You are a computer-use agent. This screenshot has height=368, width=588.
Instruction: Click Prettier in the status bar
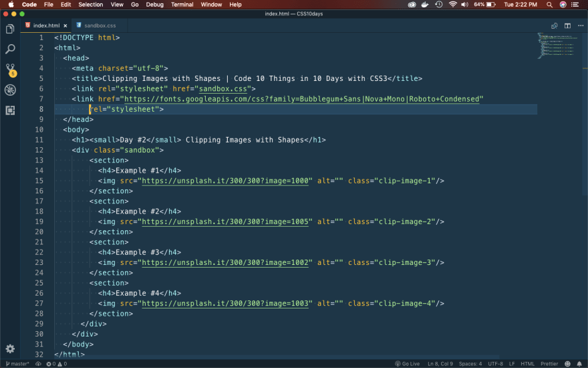pos(549,364)
